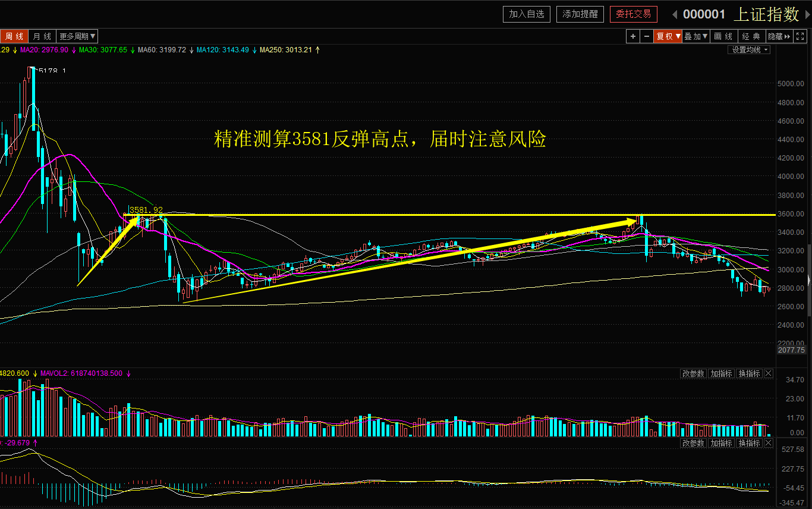Click the MA20: 2976.90 indicator label

[44, 50]
